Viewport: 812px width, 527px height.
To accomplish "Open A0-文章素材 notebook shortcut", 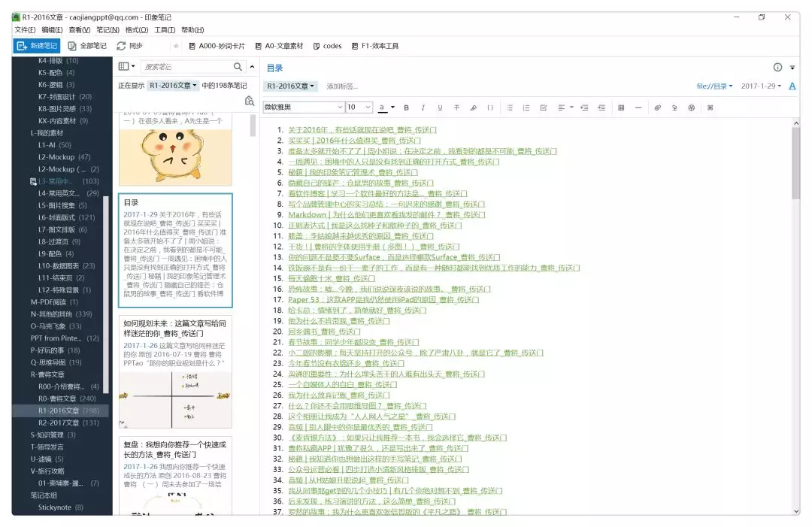I will (x=279, y=46).
